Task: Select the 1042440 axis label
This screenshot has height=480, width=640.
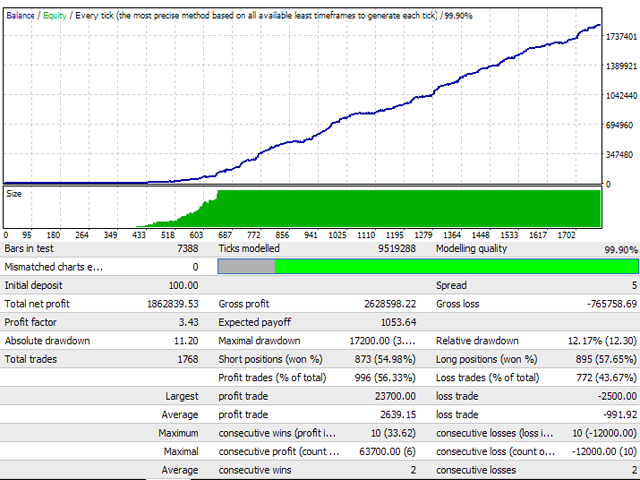Action: (621, 96)
